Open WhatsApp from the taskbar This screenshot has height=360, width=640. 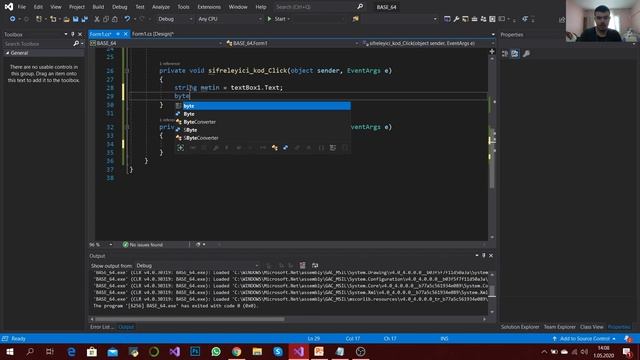click(x=216, y=351)
